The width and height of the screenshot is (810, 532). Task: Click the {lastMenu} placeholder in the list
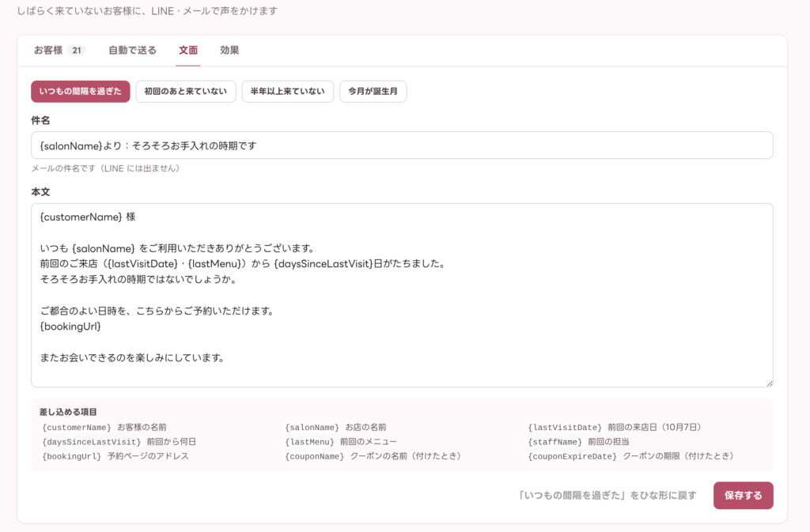click(x=309, y=442)
